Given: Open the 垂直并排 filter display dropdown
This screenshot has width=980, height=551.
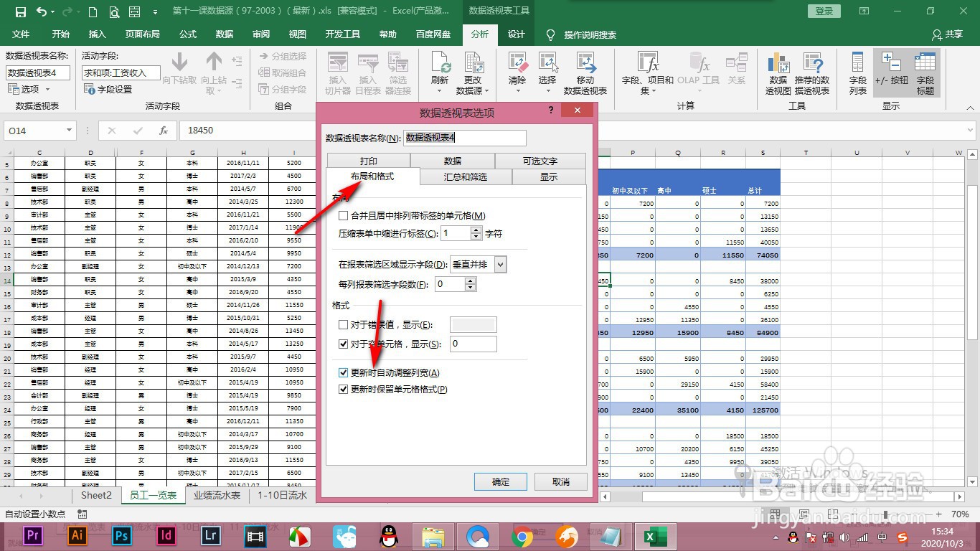Looking at the screenshot, I should click(x=500, y=265).
